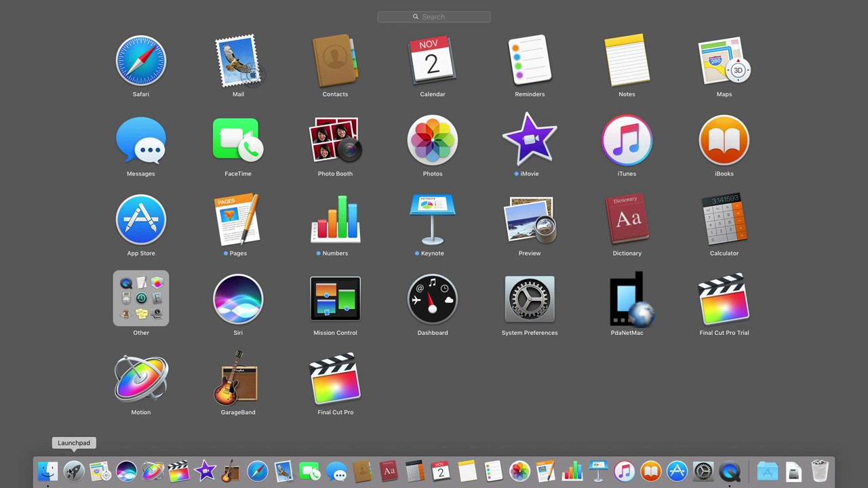Launch Keynote from the Launchpad grid

(433, 220)
